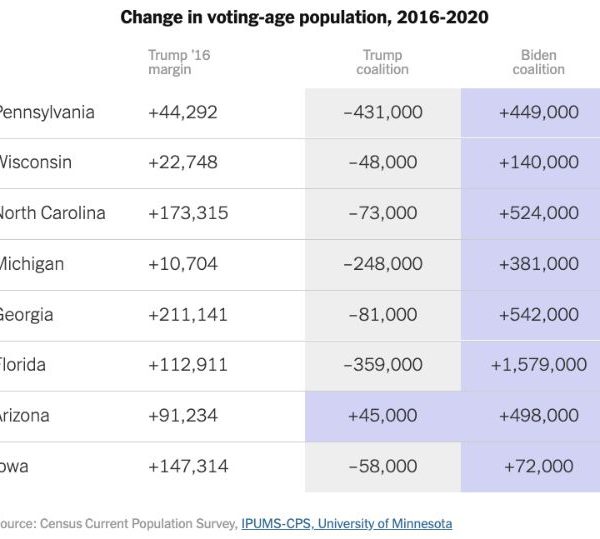Click the chart title about voting-age population
600x539 pixels.
coord(305,18)
